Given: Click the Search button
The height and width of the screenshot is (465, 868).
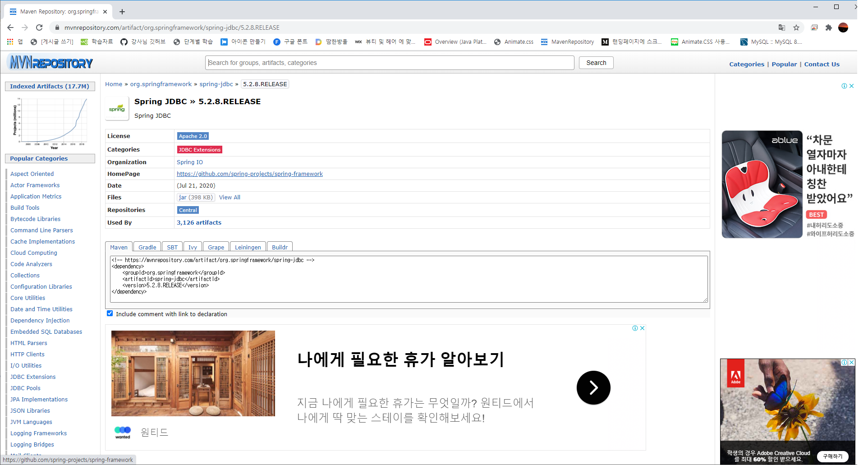Looking at the screenshot, I should tap(596, 63).
